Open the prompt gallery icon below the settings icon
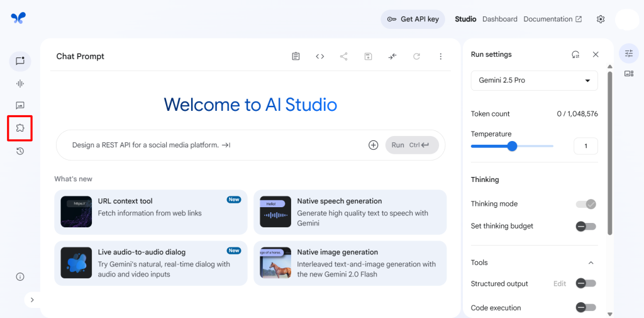Screen dimensions: 644x318 click(629, 74)
